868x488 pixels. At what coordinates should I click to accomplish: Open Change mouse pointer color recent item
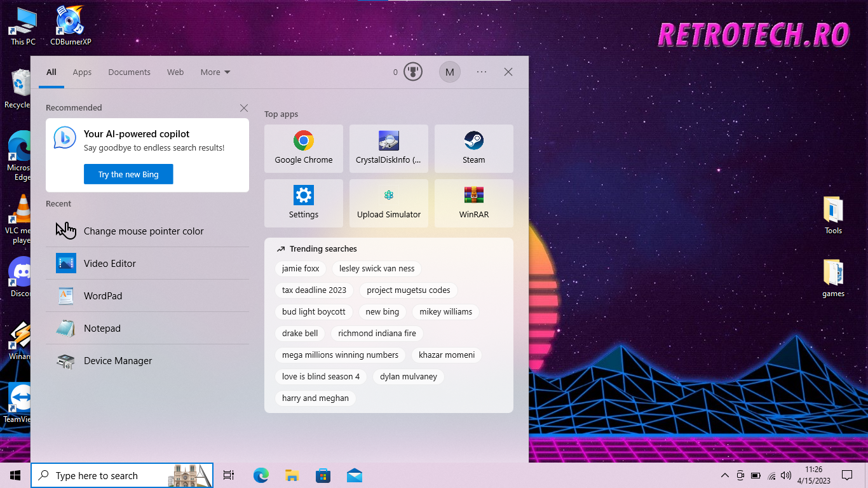coord(147,231)
